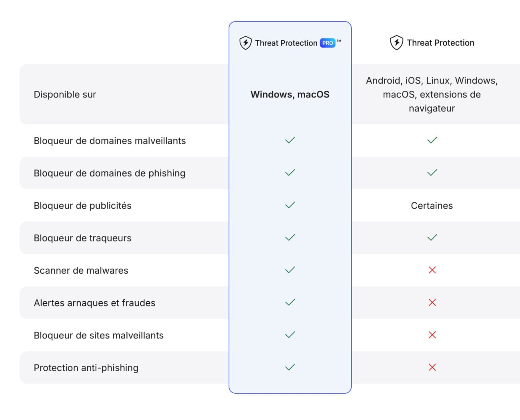Click red cross for Alertes arnaques et fraudes
Screen dimensions: 520x420
[x=432, y=303]
